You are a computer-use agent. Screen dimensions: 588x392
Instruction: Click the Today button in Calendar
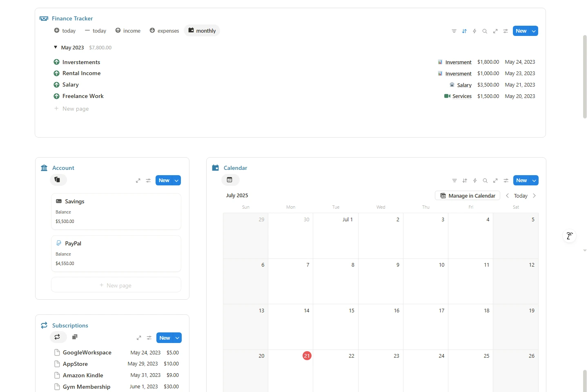pos(520,196)
